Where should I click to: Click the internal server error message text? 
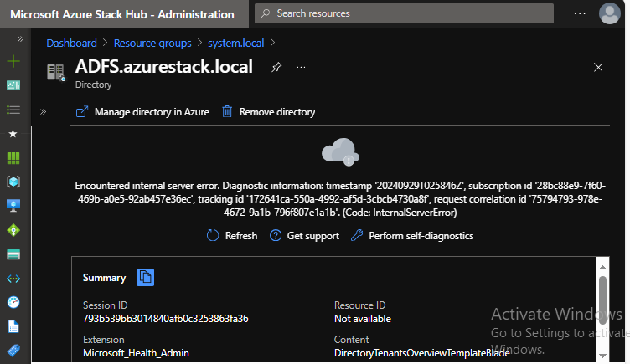tap(340, 199)
